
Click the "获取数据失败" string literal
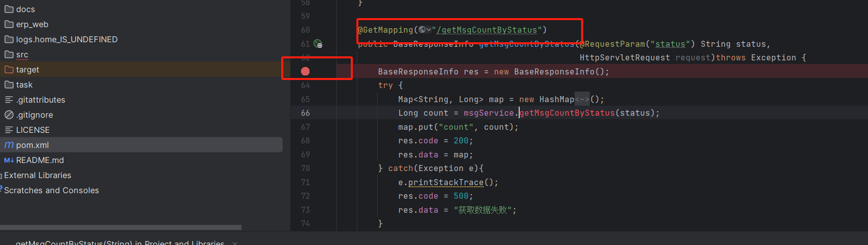point(483,210)
